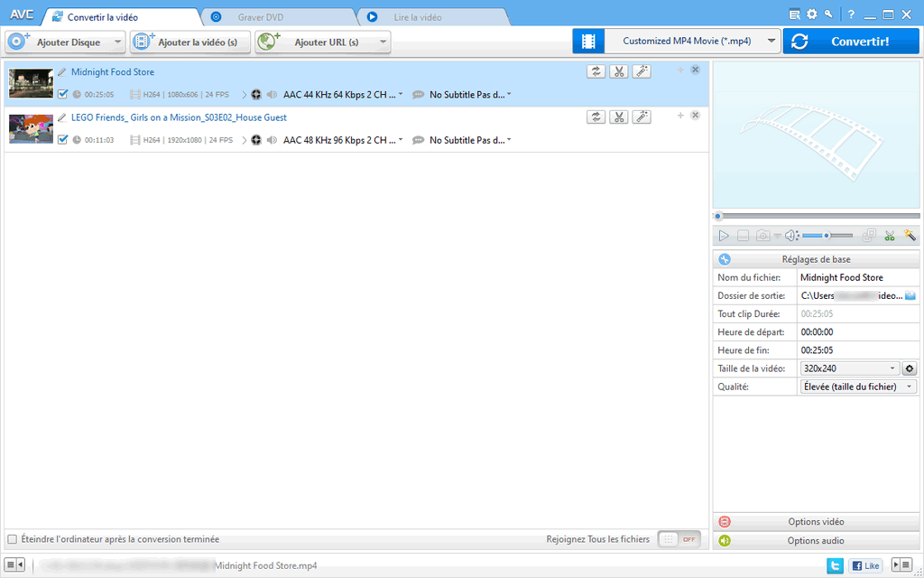Take a snapshot with the camera icon
Viewport: 924px width, 578px height.
[x=763, y=236]
